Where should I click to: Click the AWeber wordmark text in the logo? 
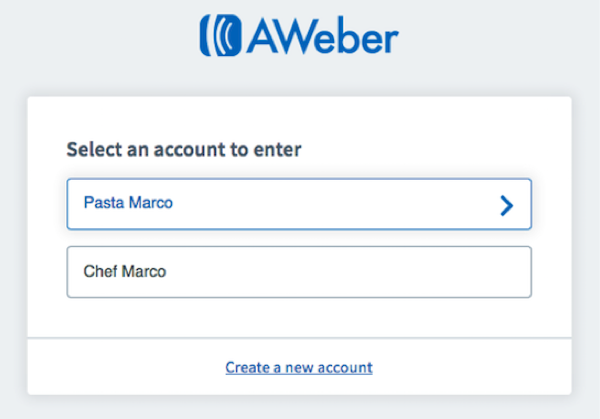tap(322, 35)
